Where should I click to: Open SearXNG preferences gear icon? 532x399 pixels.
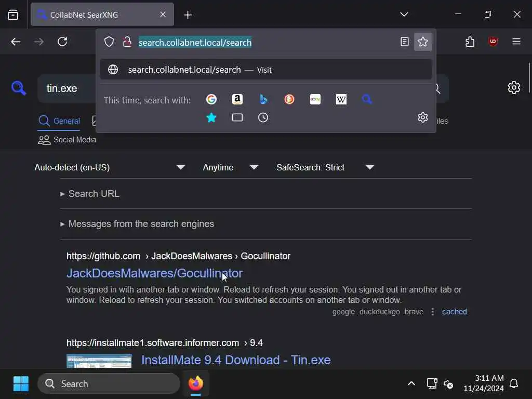tap(514, 87)
